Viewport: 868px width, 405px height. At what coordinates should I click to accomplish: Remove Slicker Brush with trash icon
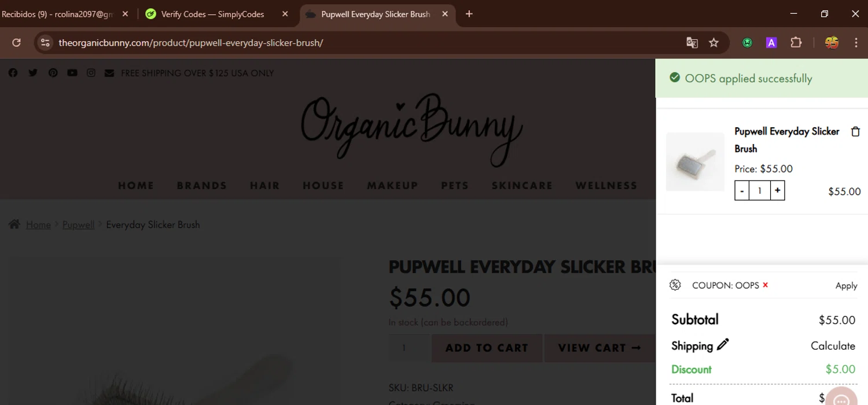(855, 131)
